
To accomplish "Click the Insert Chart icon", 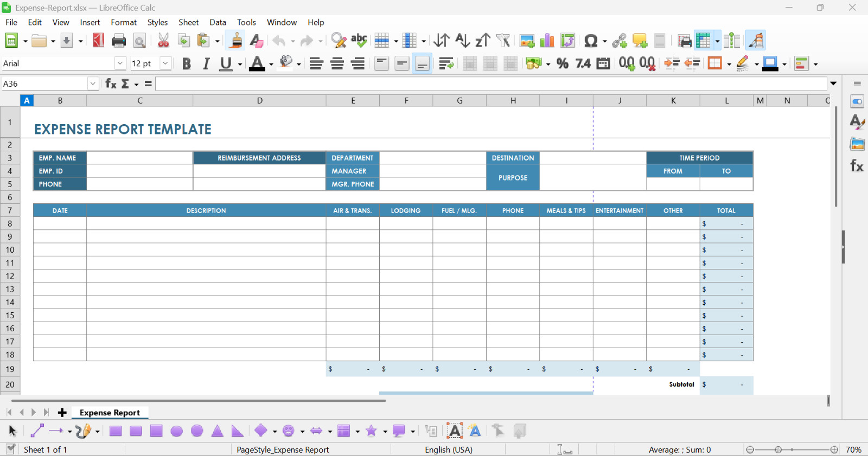I will 547,41.
